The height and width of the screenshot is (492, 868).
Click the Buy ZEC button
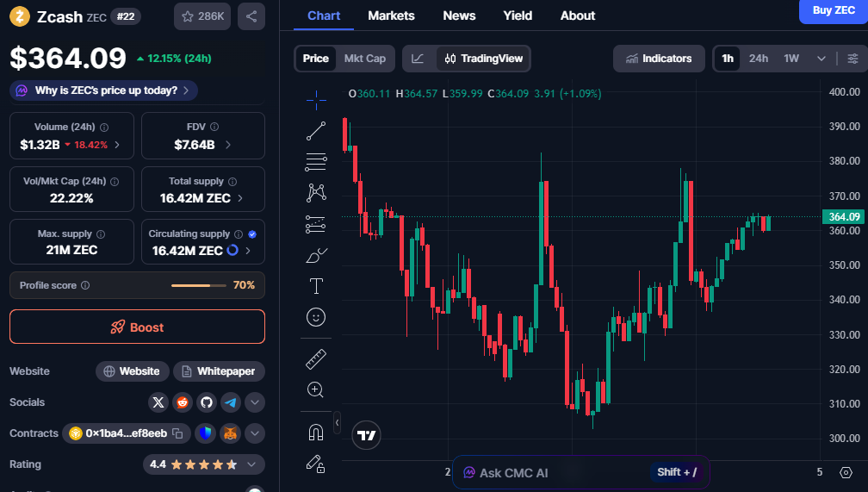click(833, 10)
